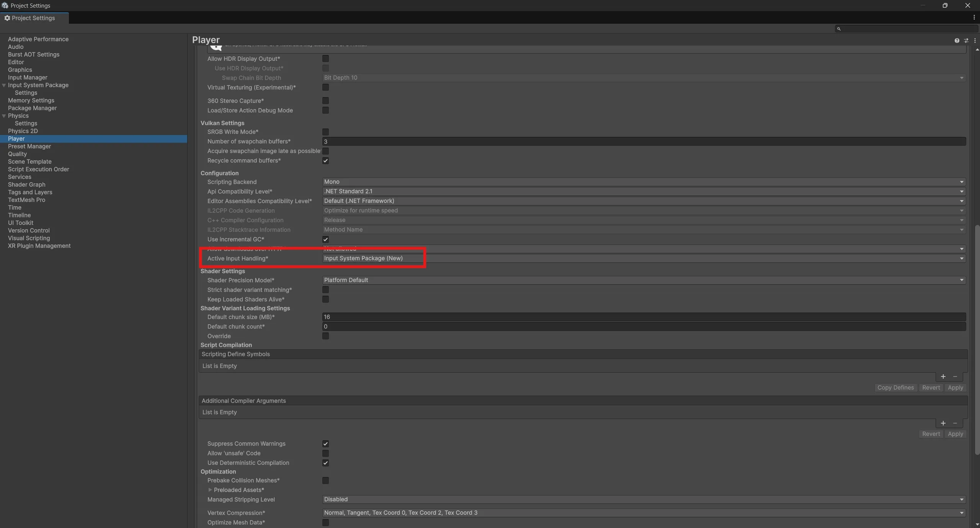980x528 pixels.
Task: Click the Project Settings gear tab icon
Action: point(7,18)
